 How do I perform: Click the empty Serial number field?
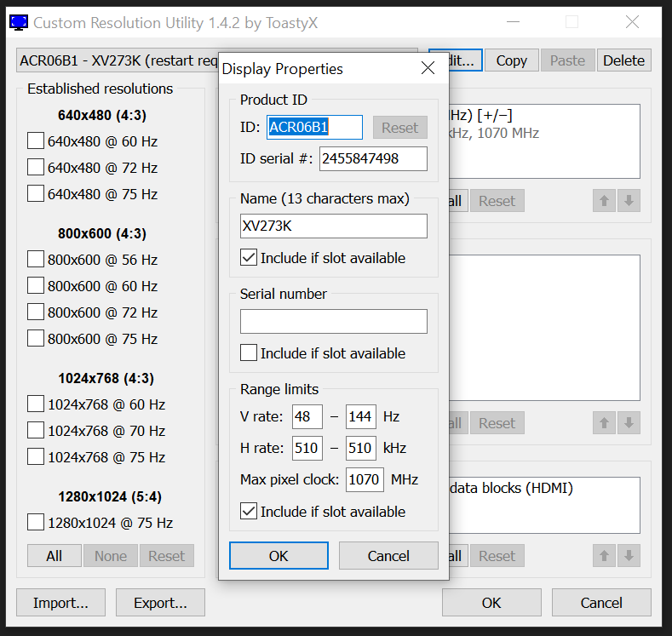click(333, 322)
